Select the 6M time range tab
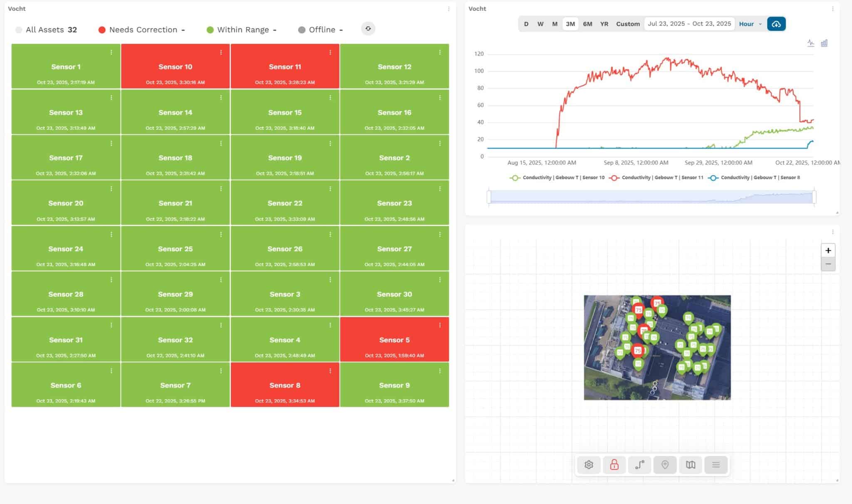This screenshot has height=504, width=852. [587, 24]
